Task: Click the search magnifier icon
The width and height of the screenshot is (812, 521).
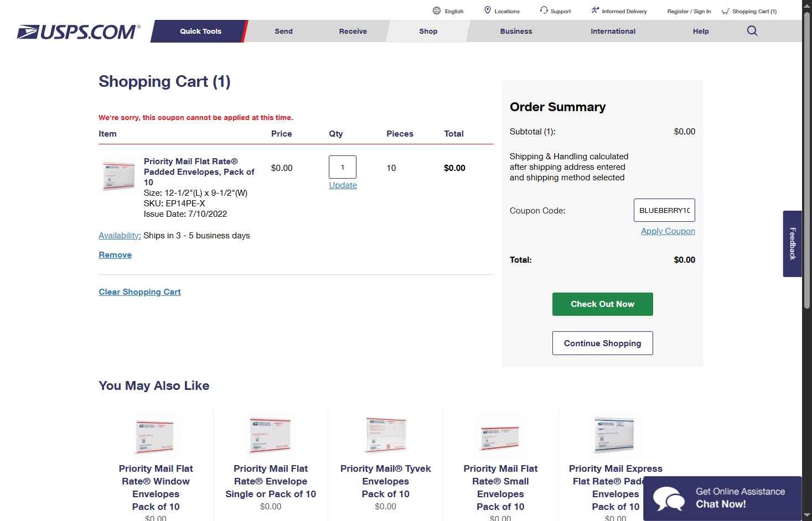Action: pyautogui.click(x=752, y=31)
